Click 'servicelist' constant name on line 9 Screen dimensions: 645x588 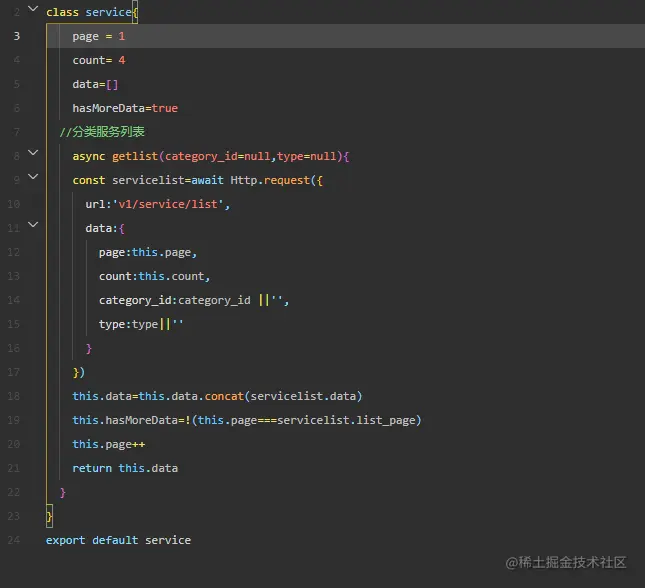148,180
